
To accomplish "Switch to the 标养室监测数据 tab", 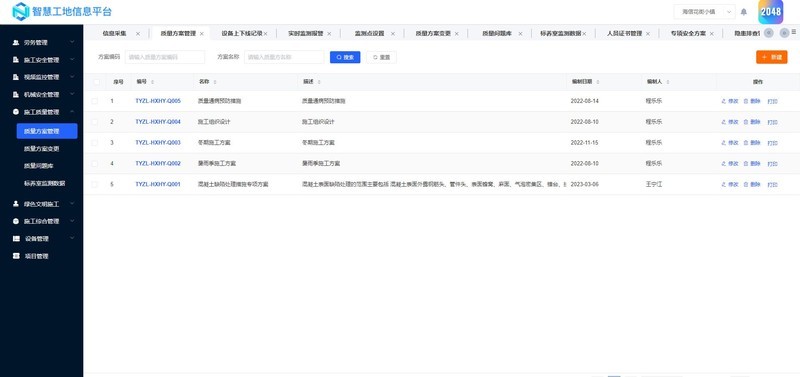I will click(561, 34).
